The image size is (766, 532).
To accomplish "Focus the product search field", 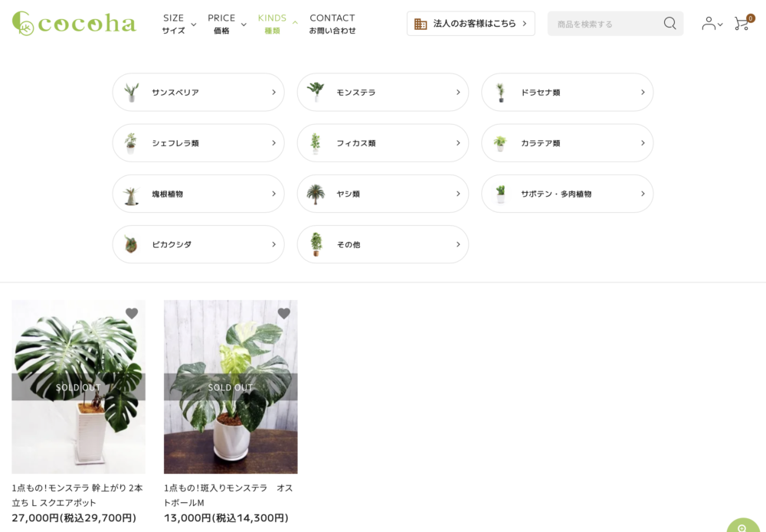I will (605, 24).
